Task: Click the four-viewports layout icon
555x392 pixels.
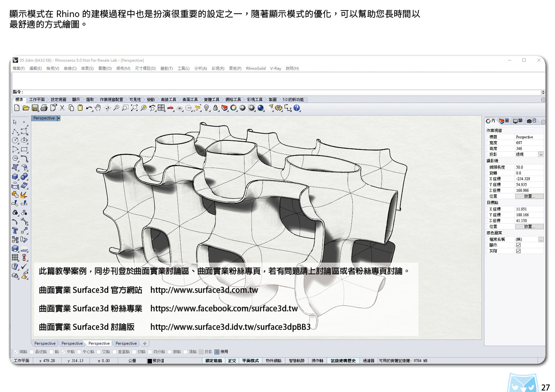Action: click(161, 108)
